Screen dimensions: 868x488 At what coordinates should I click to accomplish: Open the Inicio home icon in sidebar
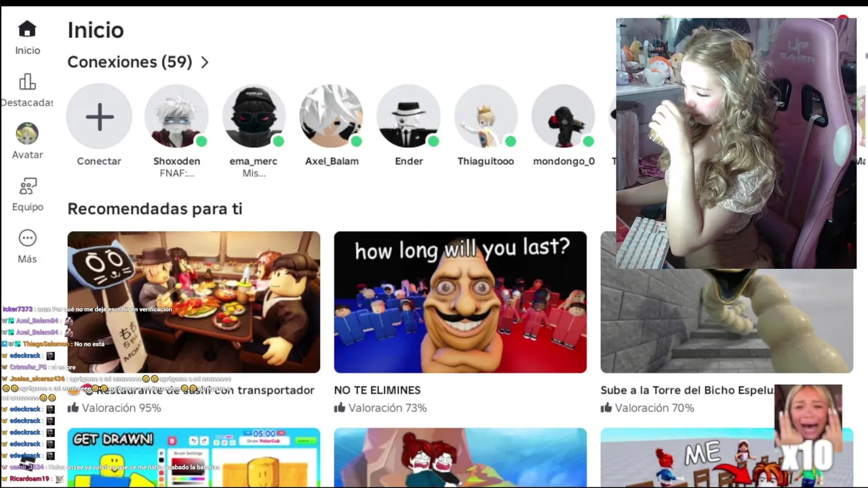pyautogui.click(x=27, y=28)
